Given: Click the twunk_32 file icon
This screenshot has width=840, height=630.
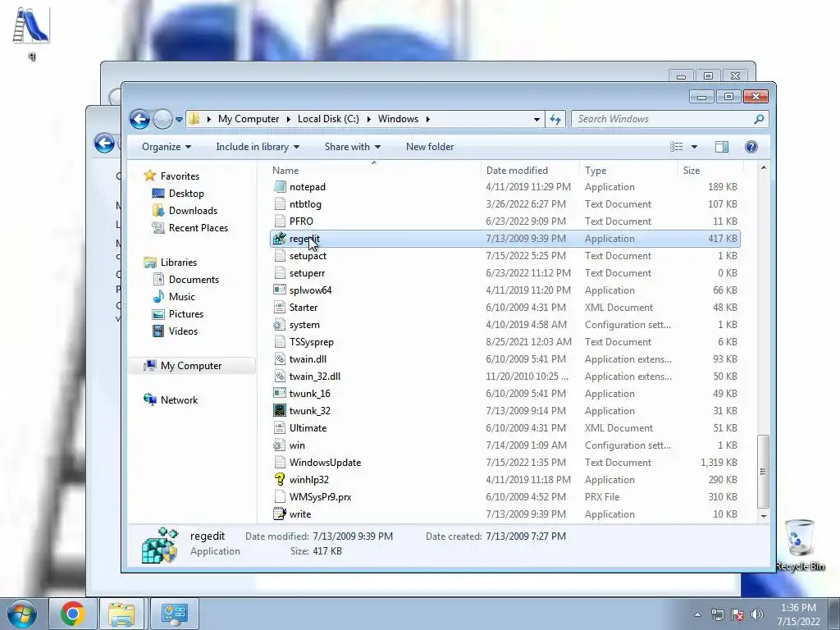Looking at the screenshot, I should click(280, 411).
